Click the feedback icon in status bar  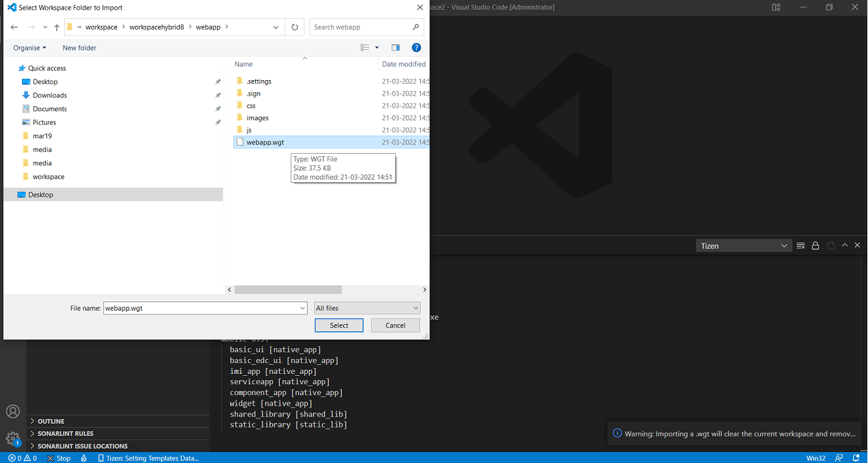pos(839,458)
